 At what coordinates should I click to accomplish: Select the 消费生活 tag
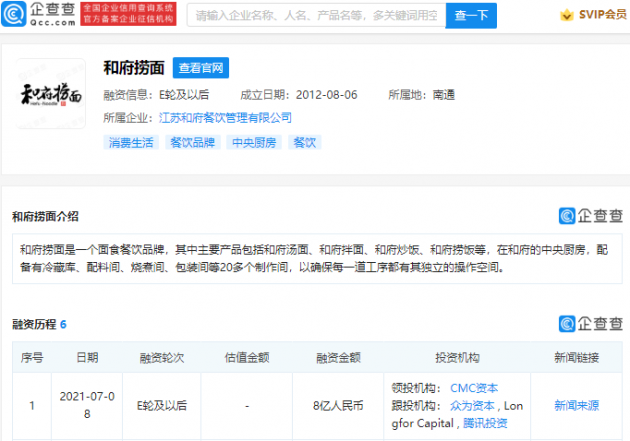131,143
